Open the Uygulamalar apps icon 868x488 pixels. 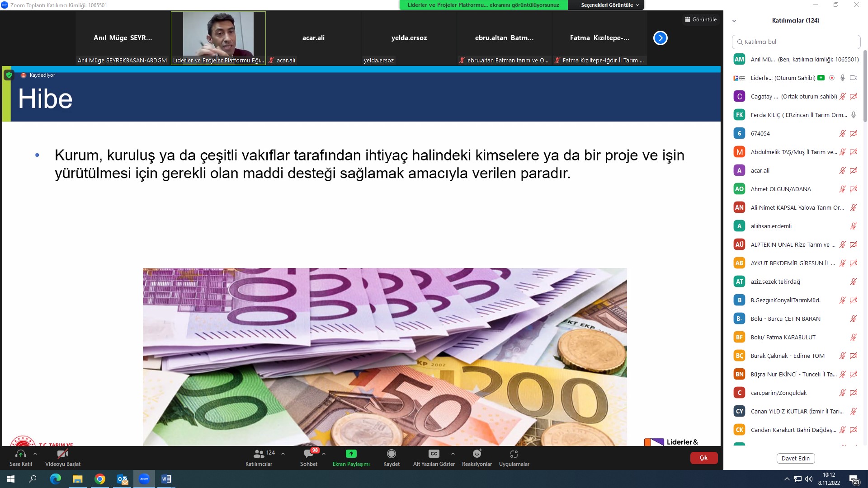[514, 454]
